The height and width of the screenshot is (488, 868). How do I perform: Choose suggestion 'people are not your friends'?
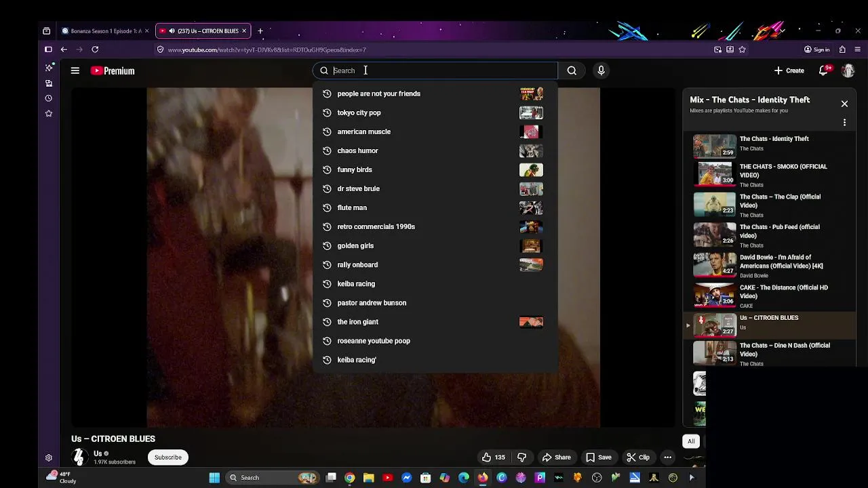435,94
